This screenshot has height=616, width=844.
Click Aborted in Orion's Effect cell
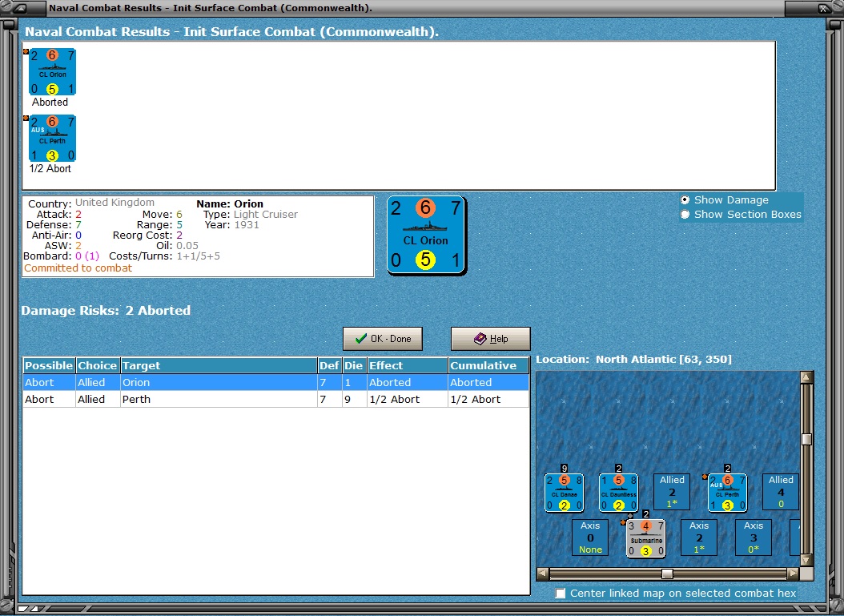coord(390,382)
